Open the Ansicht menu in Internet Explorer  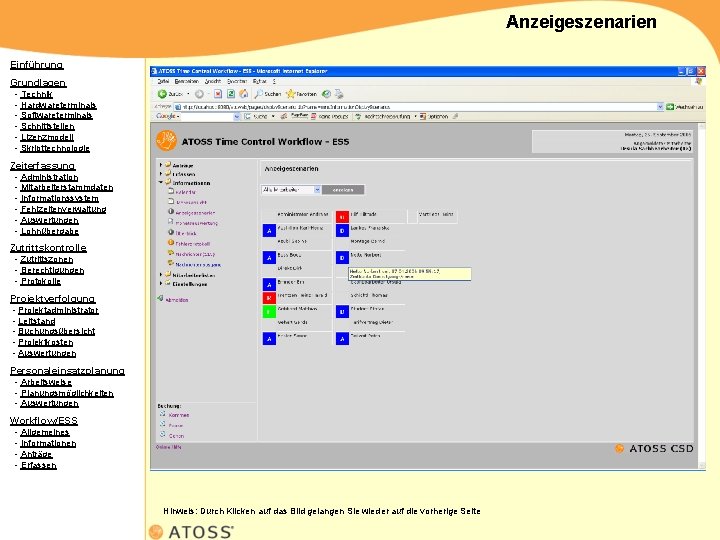[x=213, y=81]
